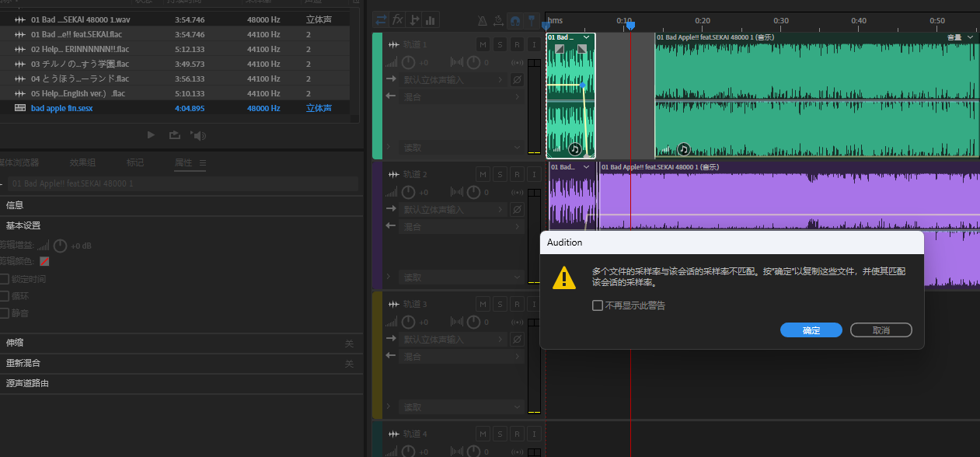This screenshot has height=457, width=980.
Task: Solo 轨道 2 with the S button
Action: pos(500,174)
